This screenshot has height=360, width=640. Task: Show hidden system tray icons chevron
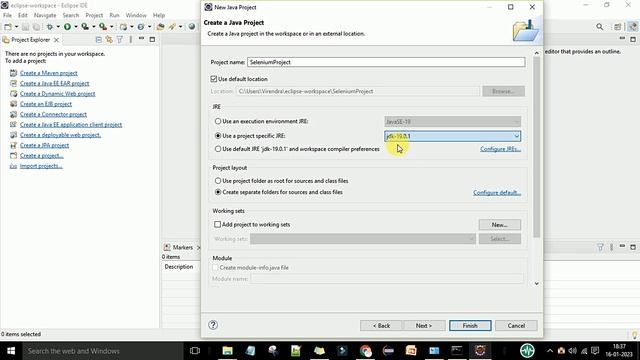(550, 351)
